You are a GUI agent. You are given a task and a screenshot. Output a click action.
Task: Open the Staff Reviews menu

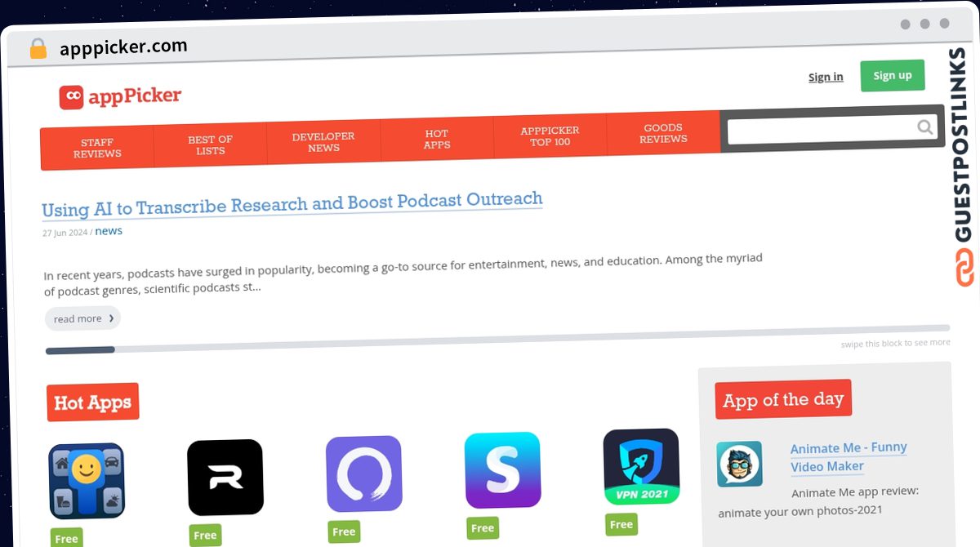[x=97, y=148]
